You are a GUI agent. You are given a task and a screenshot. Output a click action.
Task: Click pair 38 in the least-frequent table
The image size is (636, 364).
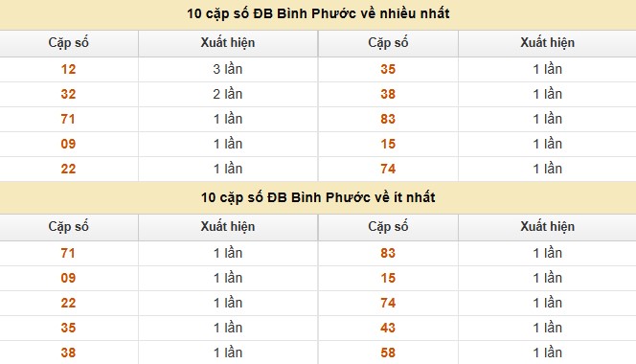68,353
